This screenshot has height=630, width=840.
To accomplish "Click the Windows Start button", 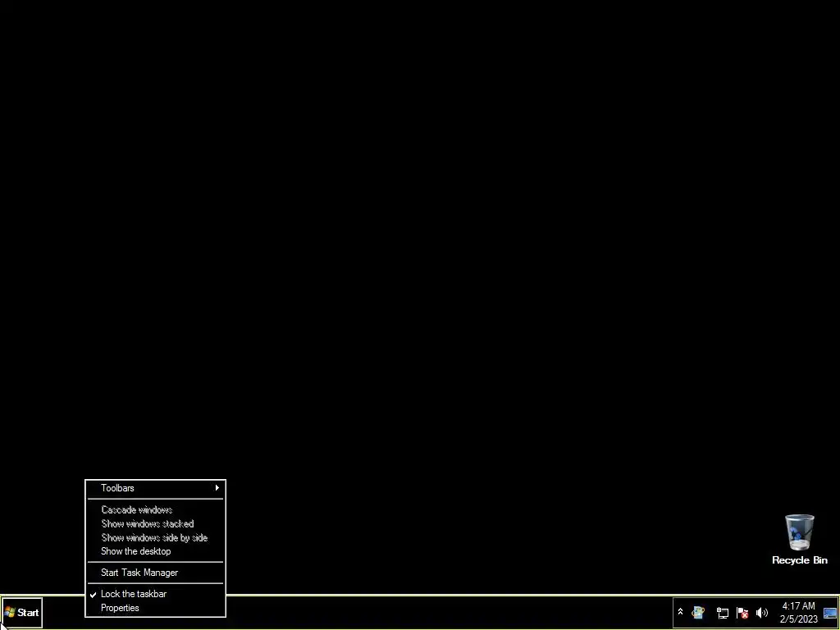I will pos(22,612).
